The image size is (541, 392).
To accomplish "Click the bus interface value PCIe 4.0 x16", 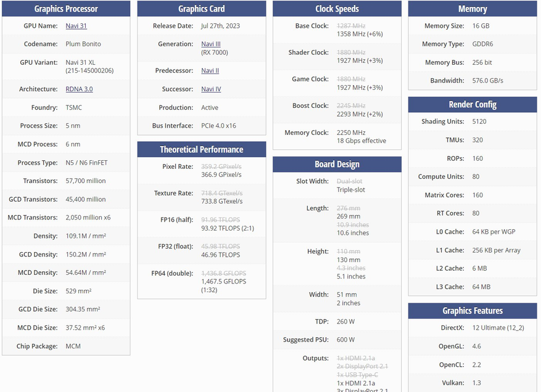I will [219, 126].
